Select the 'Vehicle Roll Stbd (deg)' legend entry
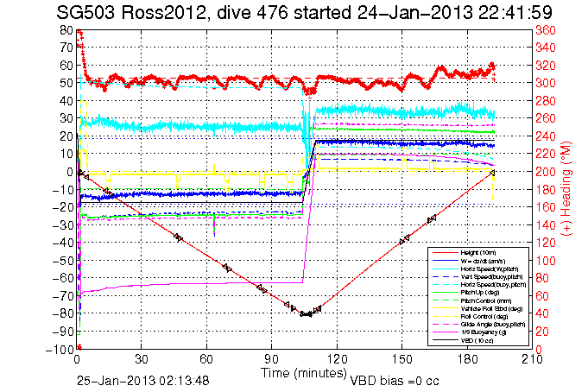Screen dimensions: 588x392 tap(491, 309)
